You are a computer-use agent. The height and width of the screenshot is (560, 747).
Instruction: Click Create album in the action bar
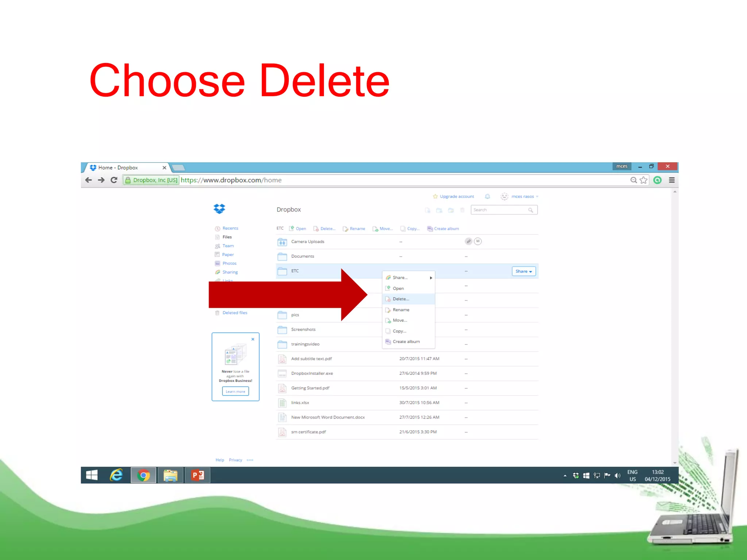(443, 229)
